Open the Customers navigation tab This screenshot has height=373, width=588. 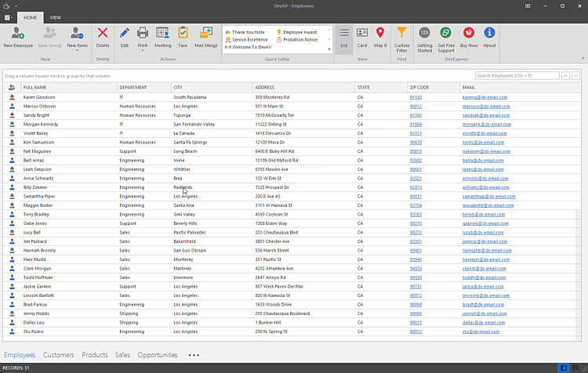(59, 355)
